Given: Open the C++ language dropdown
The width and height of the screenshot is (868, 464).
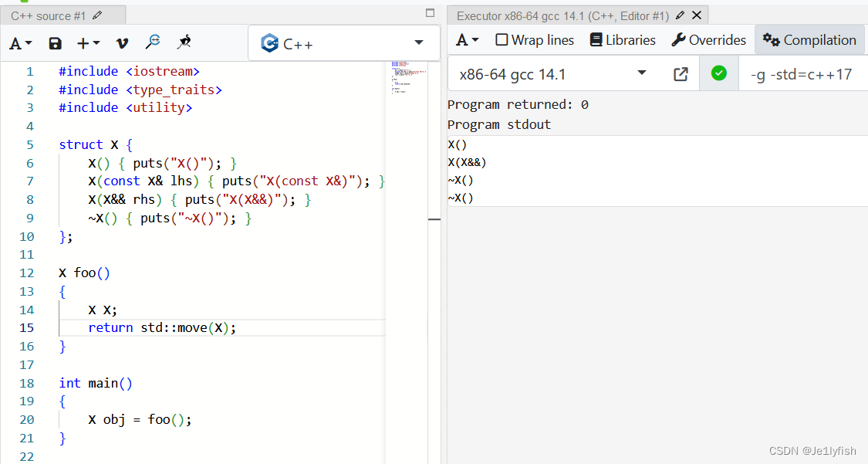Looking at the screenshot, I should tap(342, 42).
